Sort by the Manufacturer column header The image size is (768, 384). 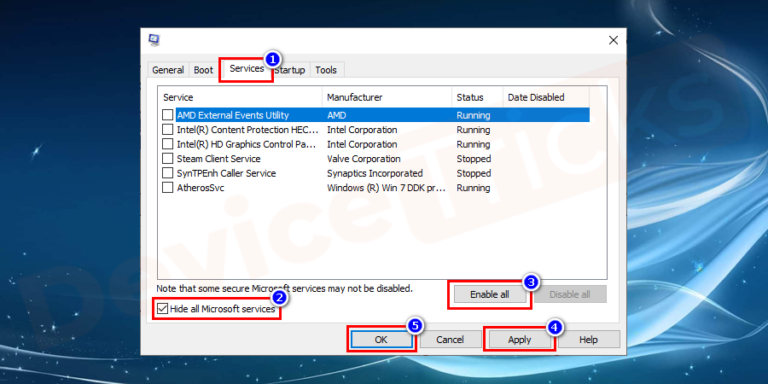(387, 97)
